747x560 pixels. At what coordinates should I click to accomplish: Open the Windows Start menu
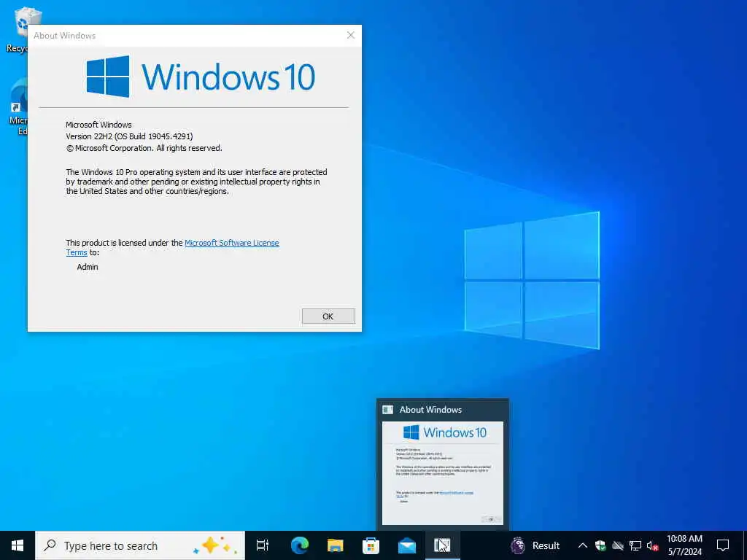(x=18, y=545)
